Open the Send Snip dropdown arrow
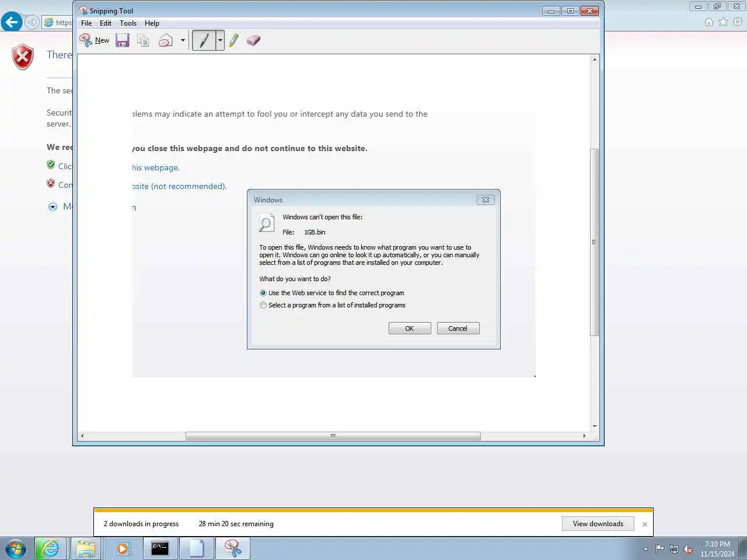 183,40
